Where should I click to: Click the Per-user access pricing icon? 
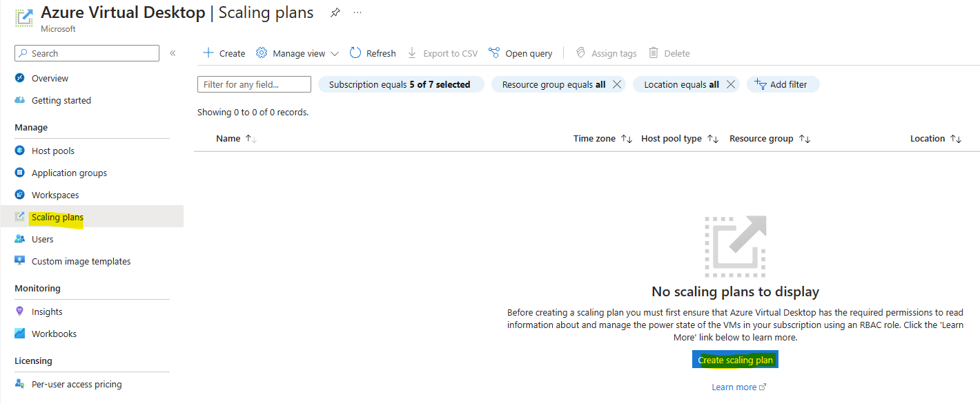click(x=19, y=384)
